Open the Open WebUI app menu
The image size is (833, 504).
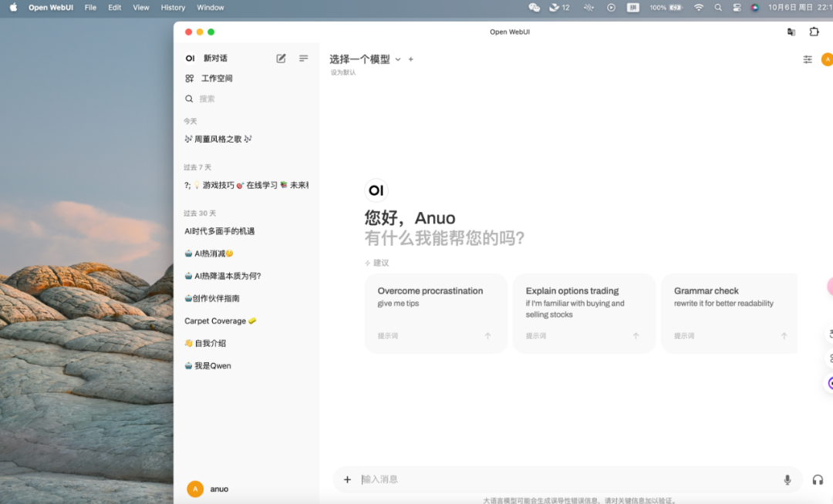pos(51,8)
